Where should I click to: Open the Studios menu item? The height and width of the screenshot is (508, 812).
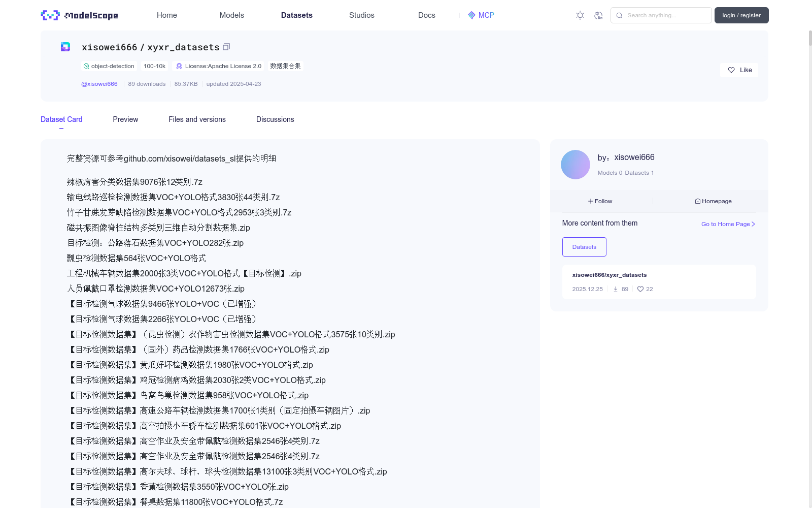tap(362, 15)
